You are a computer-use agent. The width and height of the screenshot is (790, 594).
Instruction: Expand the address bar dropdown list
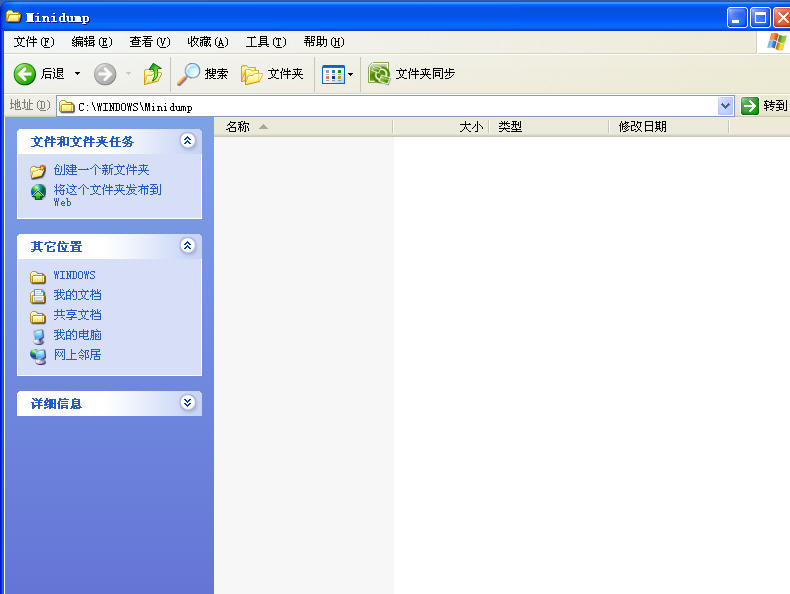[x=725, y=106]
